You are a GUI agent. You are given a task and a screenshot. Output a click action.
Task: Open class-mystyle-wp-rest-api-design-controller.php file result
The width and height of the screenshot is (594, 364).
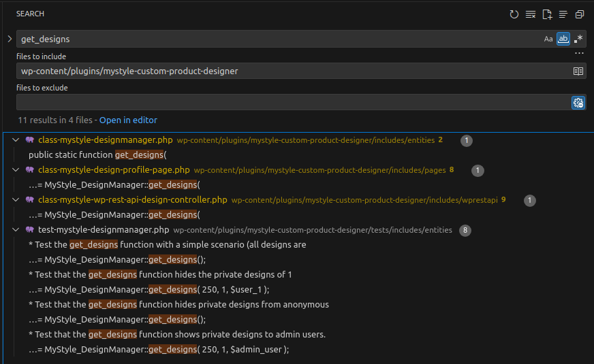(x=132, y=200)
